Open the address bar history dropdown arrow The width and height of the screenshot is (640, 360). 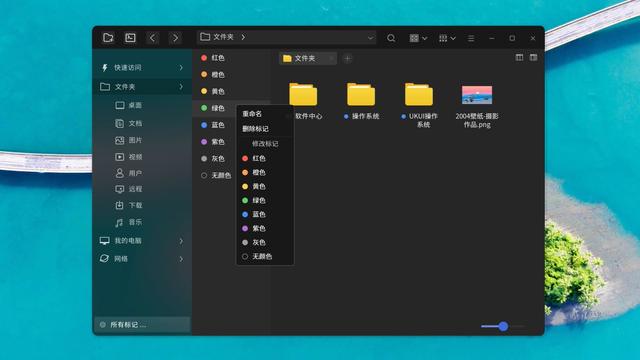click(370, 38)
